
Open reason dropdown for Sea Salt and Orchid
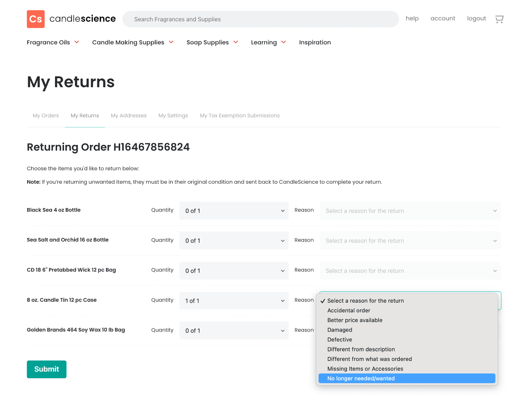(x=410, y=241)
